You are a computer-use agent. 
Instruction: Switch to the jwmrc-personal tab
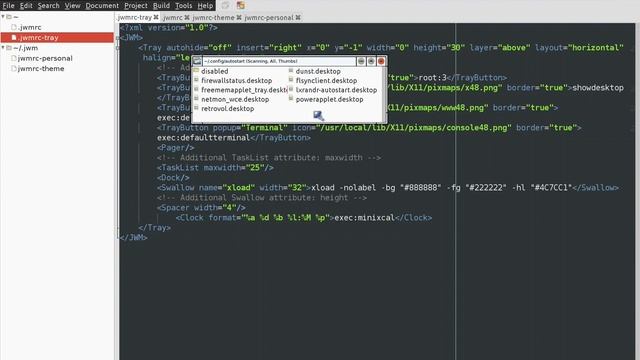coord(269,18)
